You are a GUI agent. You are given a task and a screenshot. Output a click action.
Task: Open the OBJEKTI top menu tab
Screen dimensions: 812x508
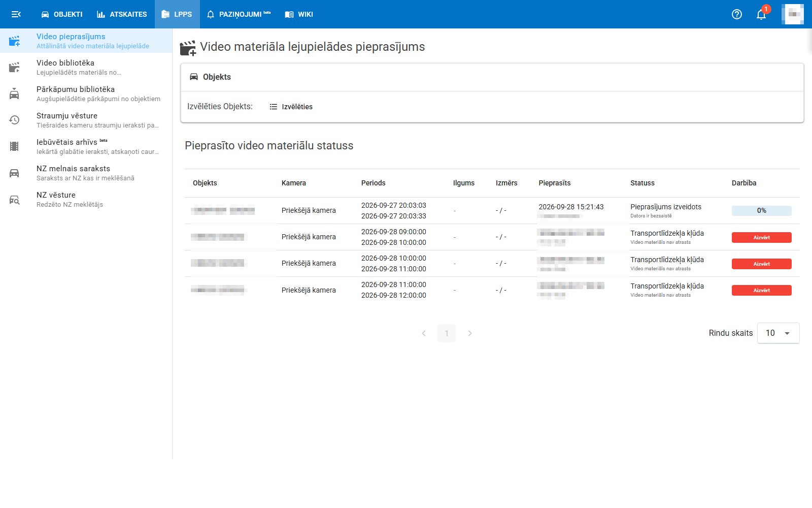coord(62,14)
